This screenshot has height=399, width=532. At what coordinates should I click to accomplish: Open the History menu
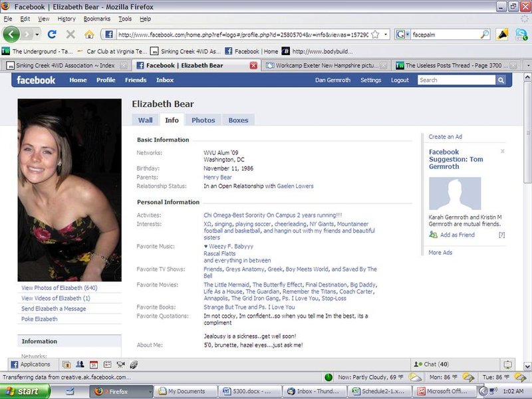66,19
